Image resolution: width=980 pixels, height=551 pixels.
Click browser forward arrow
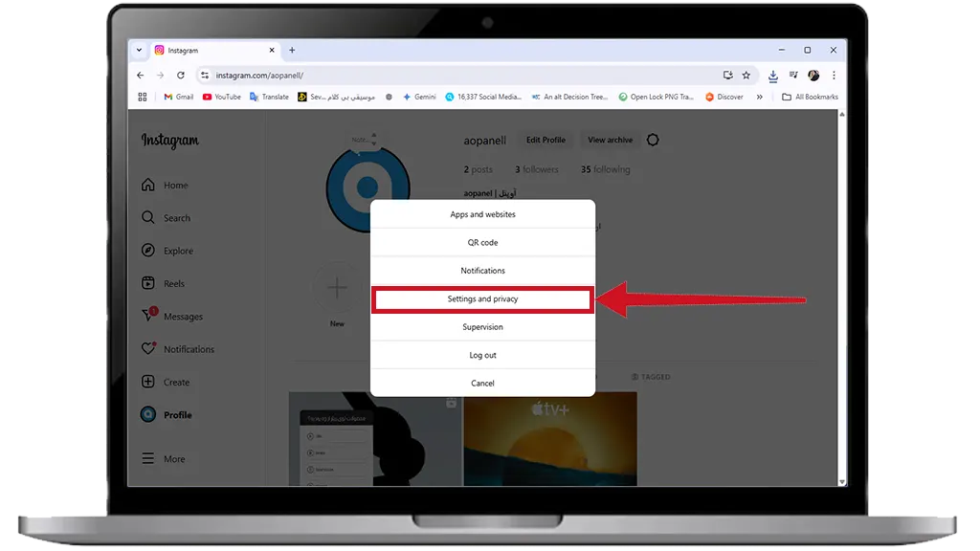click(160, 75)
